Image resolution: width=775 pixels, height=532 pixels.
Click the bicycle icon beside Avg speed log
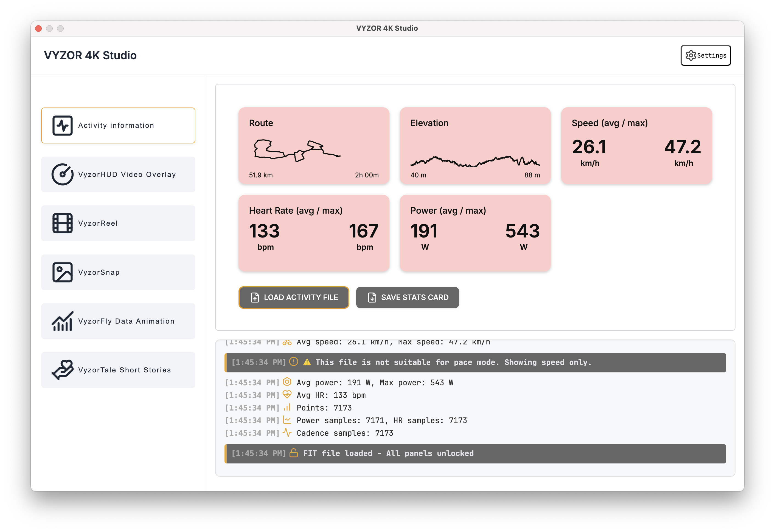click(287, 342)
